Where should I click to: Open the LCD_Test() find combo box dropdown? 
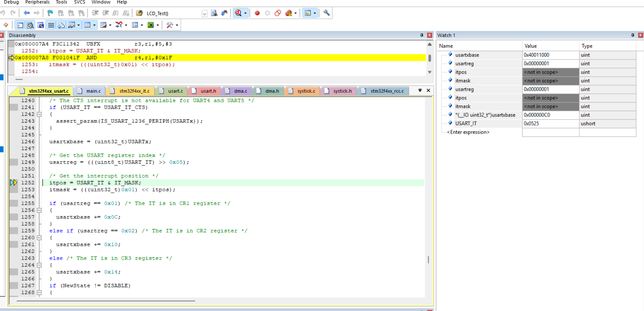204,13
